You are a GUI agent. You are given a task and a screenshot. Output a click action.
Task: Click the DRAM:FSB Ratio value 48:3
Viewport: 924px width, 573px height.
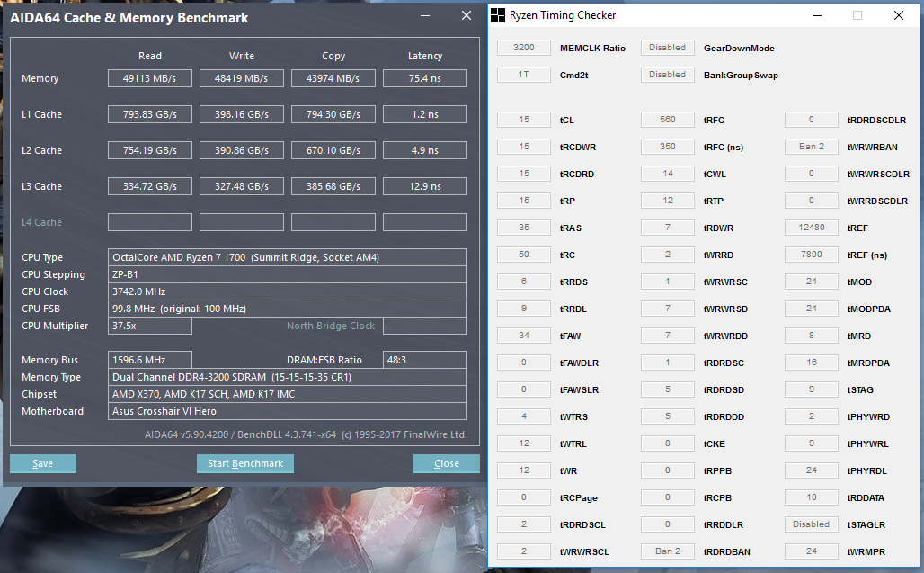(425, 360)
